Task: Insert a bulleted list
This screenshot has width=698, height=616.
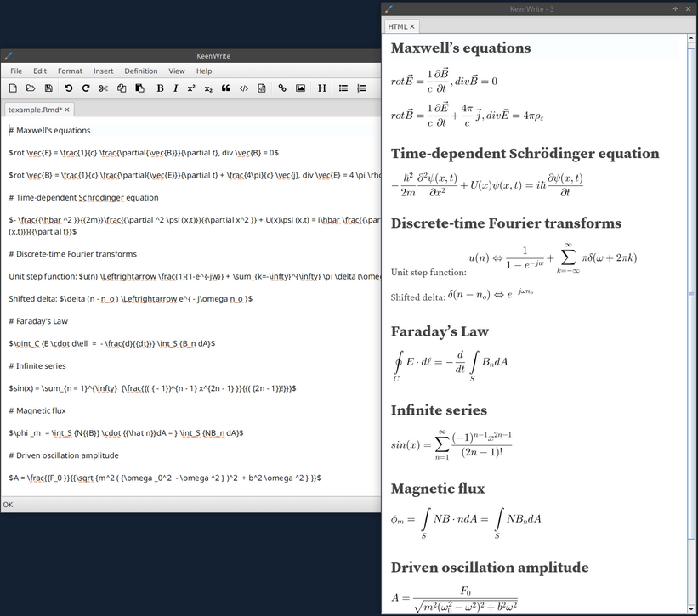Action: click(343, 88)
